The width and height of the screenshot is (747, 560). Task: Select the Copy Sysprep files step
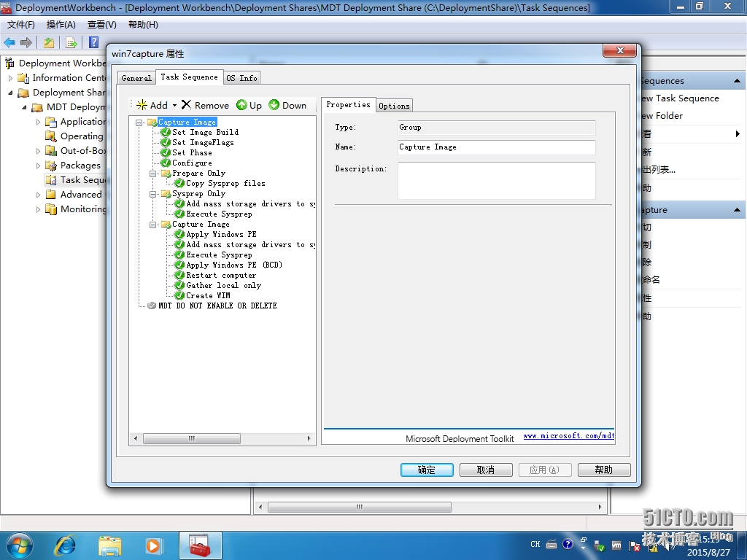tap(225, 183)
